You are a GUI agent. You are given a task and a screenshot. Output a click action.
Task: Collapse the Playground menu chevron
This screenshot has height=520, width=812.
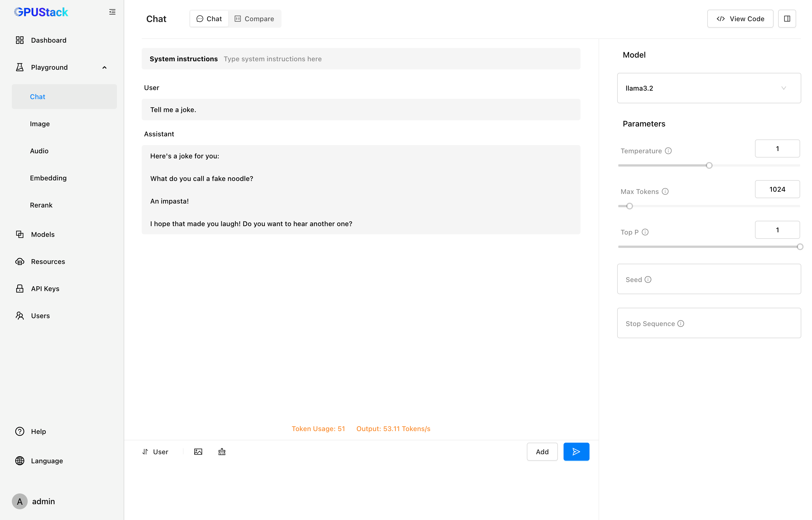[x=104, y=67]
